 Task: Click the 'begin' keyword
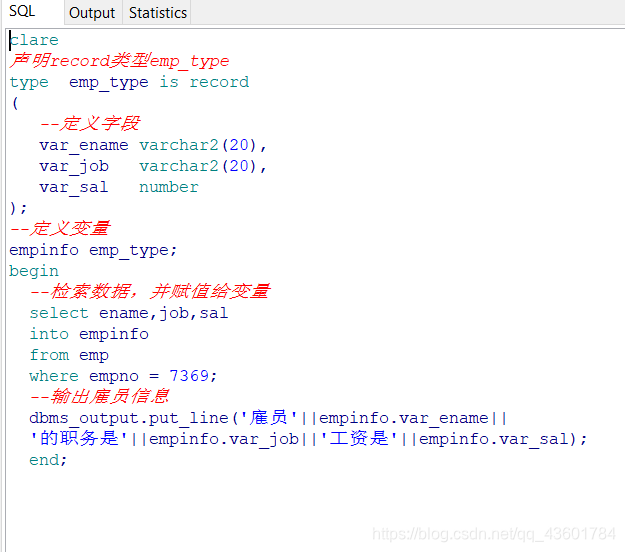34,271
